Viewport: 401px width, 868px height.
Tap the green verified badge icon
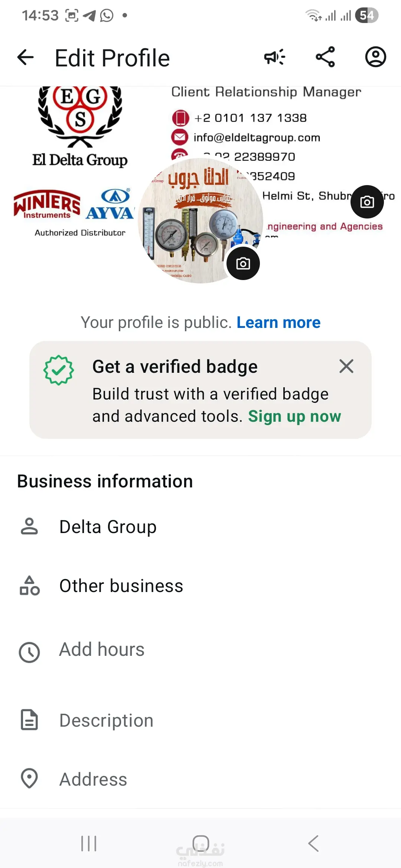pyautogui.click(x=59, y=370)
